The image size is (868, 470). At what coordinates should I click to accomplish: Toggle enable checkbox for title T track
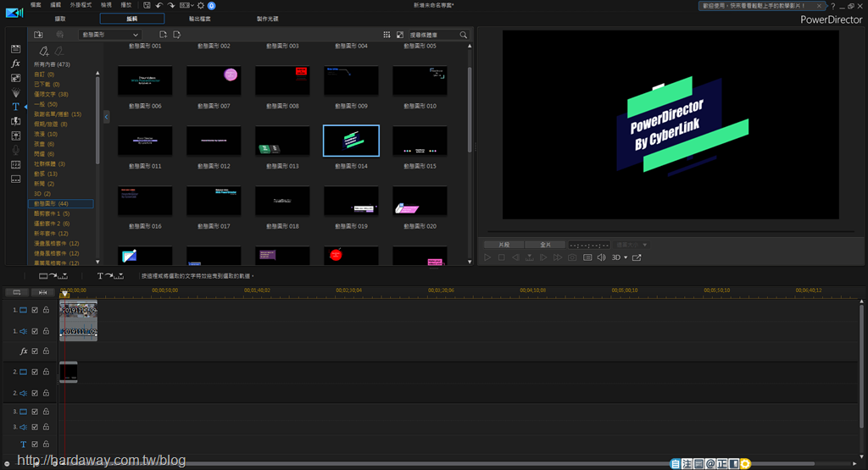tap(35, 444)
